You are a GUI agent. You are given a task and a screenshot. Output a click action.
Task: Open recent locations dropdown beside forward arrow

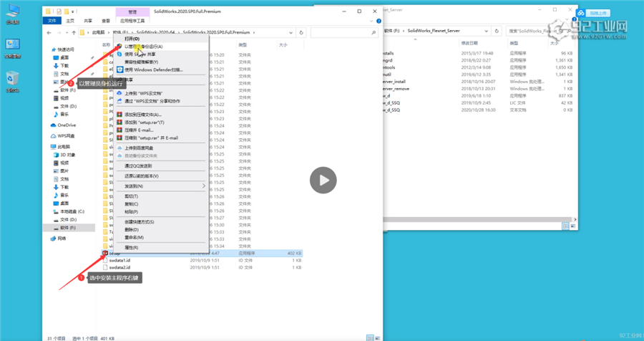[x=67, y=32]
